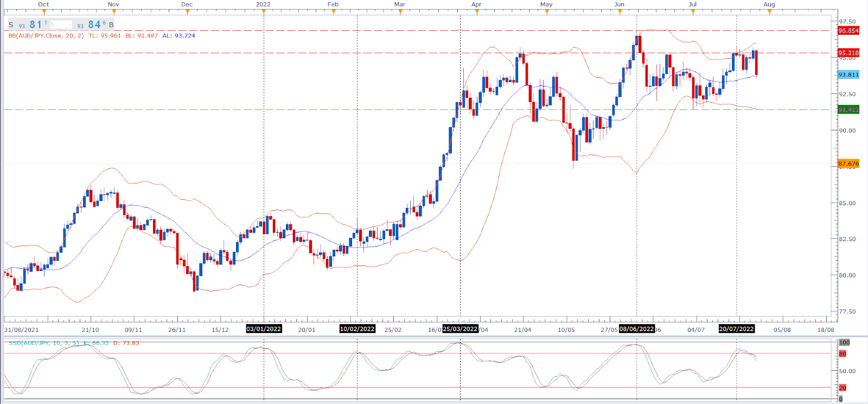Click the AL: 93.724 average line value

coord(178,36)
